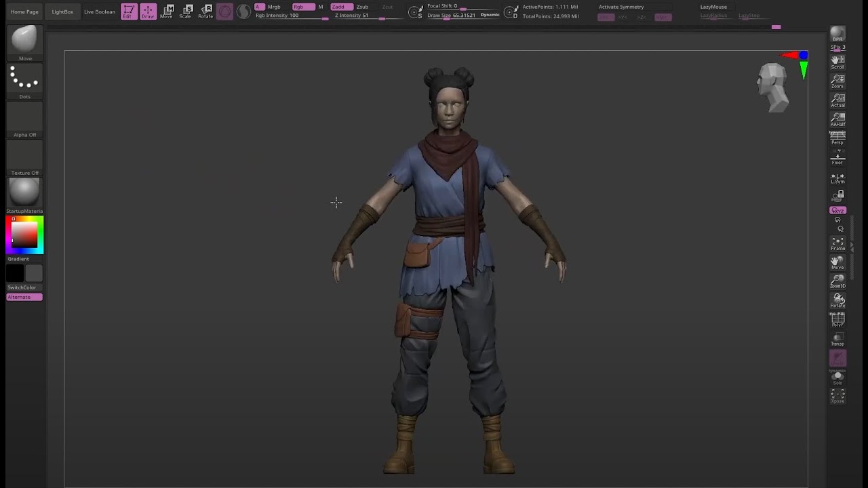Image resolution: width=868 pixels, height=488 pixels.
Task: Toggle Solo mode
Action: (x=837, y=378)
